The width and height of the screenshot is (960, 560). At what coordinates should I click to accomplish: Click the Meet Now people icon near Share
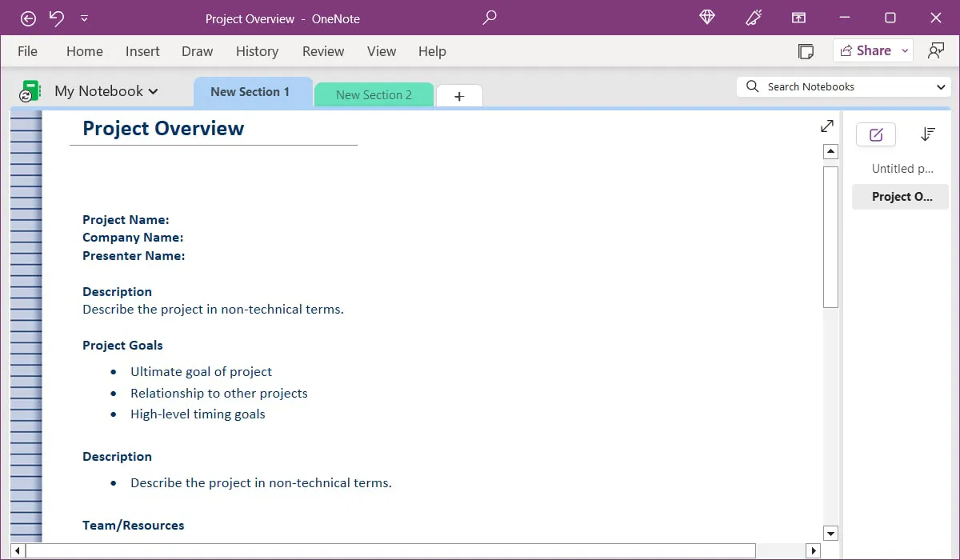(x=936, y=50)
